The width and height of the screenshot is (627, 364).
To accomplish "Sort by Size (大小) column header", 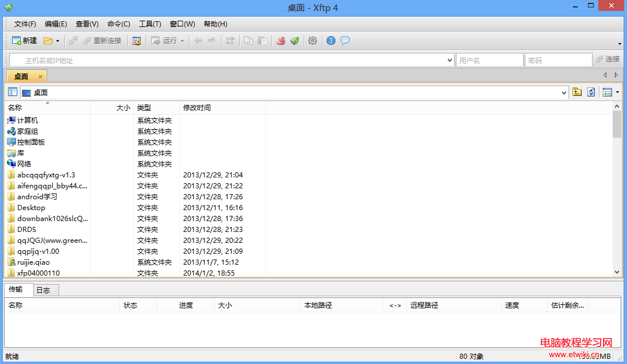I will pos(112,107).
